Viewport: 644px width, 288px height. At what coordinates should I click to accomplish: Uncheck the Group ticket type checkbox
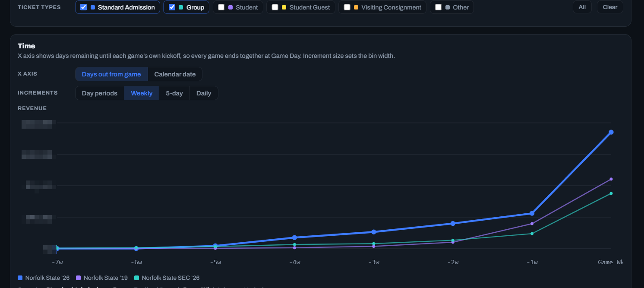pos(172,7)
